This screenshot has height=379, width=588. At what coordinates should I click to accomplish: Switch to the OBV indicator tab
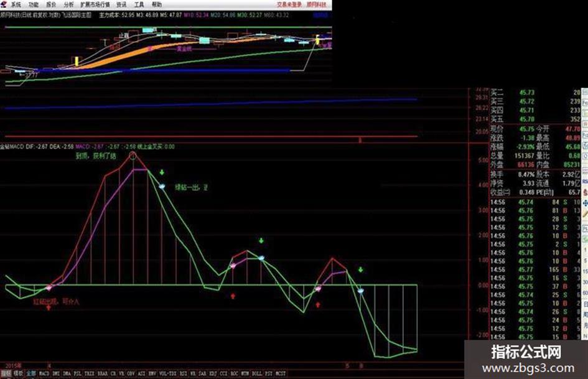tap(131, 373)
